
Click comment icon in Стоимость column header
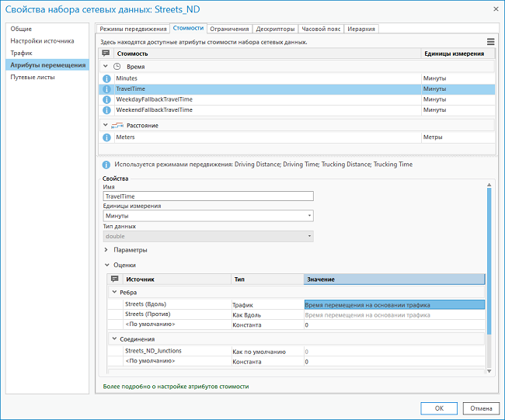(x=106, y=54)
